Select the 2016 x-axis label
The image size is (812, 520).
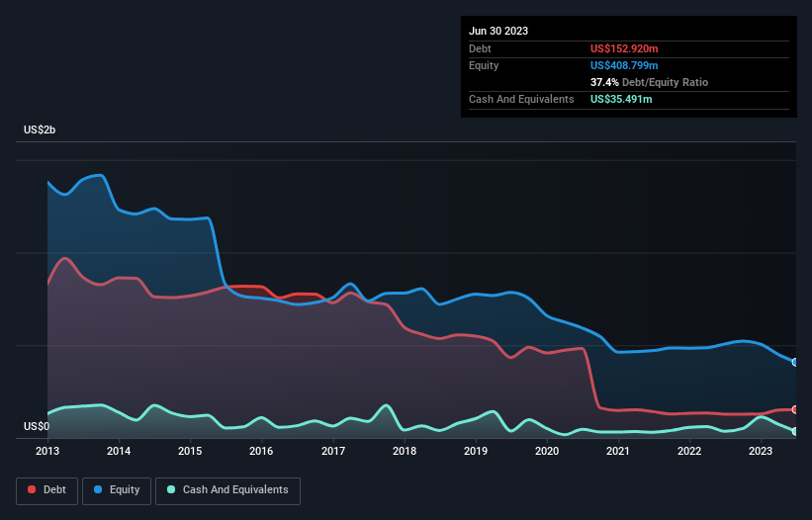click(x=261, y=451)
